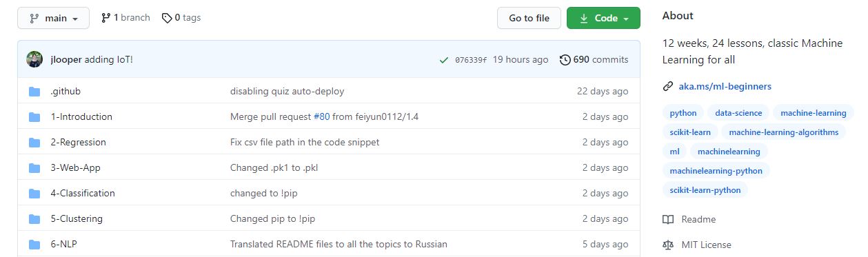Select the machine-learning topic tag
The image size is (868, 257).
point(814,113)
